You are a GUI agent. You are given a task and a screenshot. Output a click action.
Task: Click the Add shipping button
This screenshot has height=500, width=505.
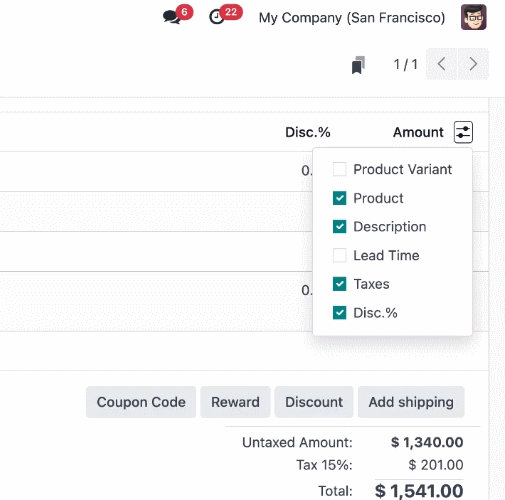pyautogui.click(x=411, y=402)
